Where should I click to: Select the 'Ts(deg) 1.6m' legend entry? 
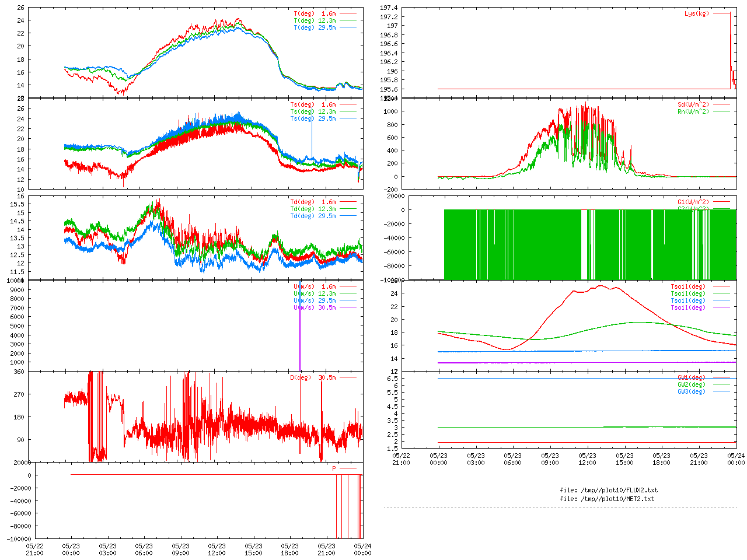[x=313, y=105]
